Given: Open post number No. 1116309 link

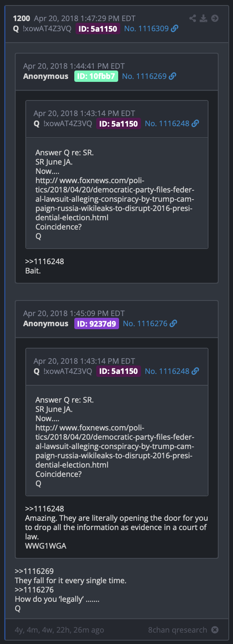Looking at the screenshot, I should point(146,29).
